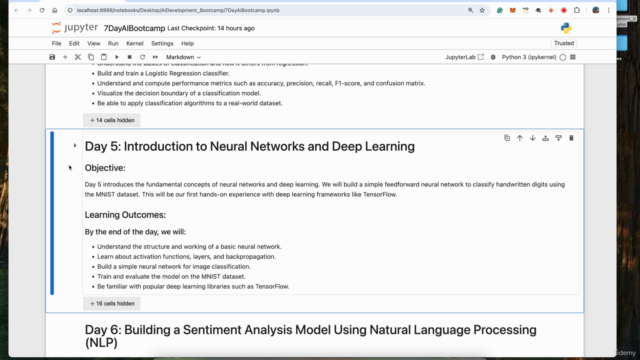640x360 pixels.
Task: Duplicate the Day 5 cell
Action: [x=507, y=138]
